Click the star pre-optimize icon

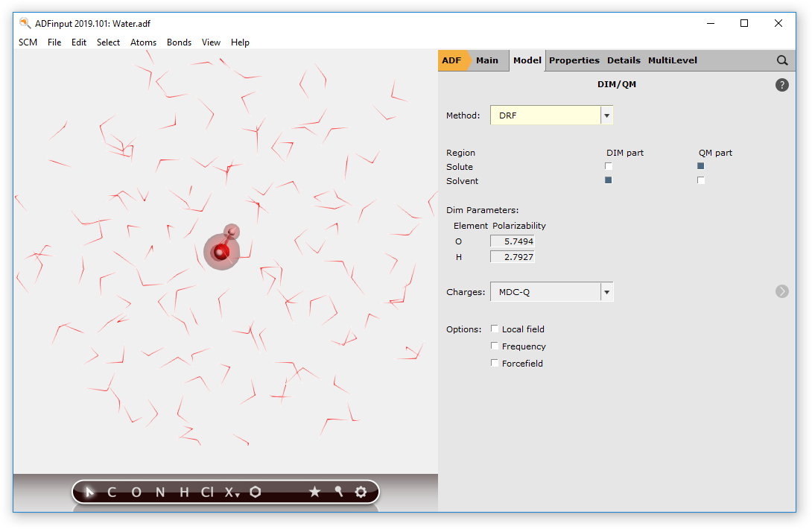click(314, 492)
